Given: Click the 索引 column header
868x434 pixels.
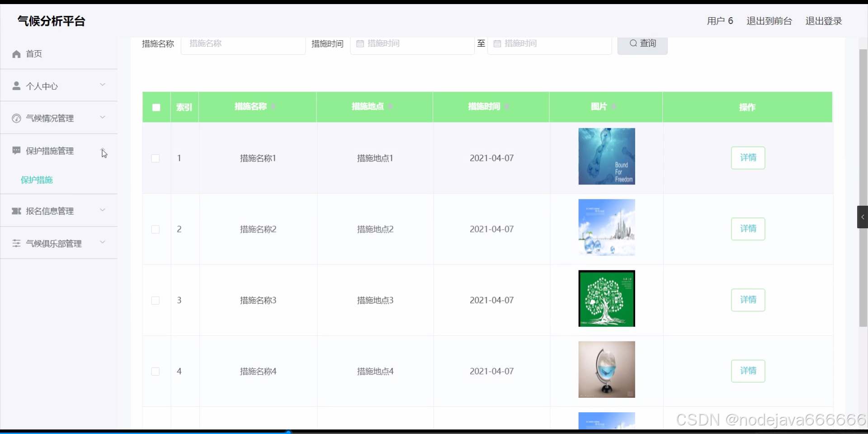Looking at the screenshot, I should (x=184, y=108).
